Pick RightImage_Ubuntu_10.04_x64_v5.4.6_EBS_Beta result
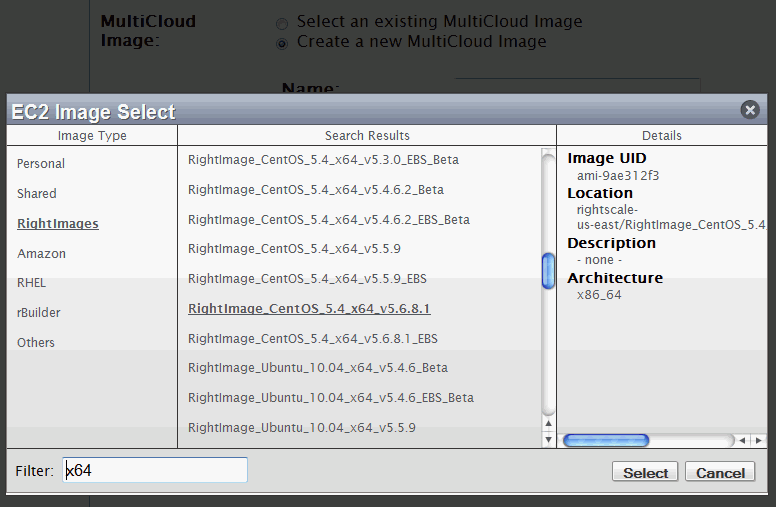The width and height of the screenshot is (776, 507). point(331,398)
